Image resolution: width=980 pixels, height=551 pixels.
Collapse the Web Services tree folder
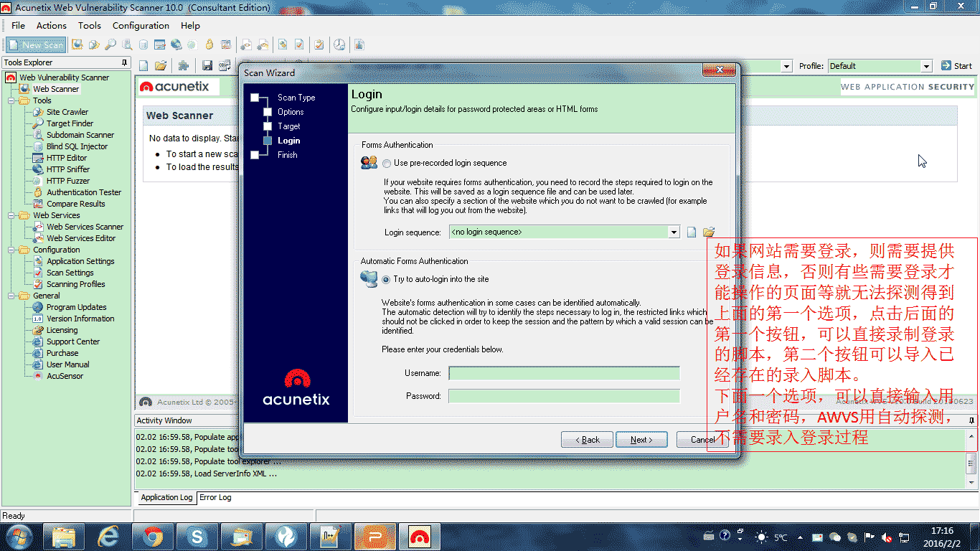pyautogui.click(x=12, y=215)
